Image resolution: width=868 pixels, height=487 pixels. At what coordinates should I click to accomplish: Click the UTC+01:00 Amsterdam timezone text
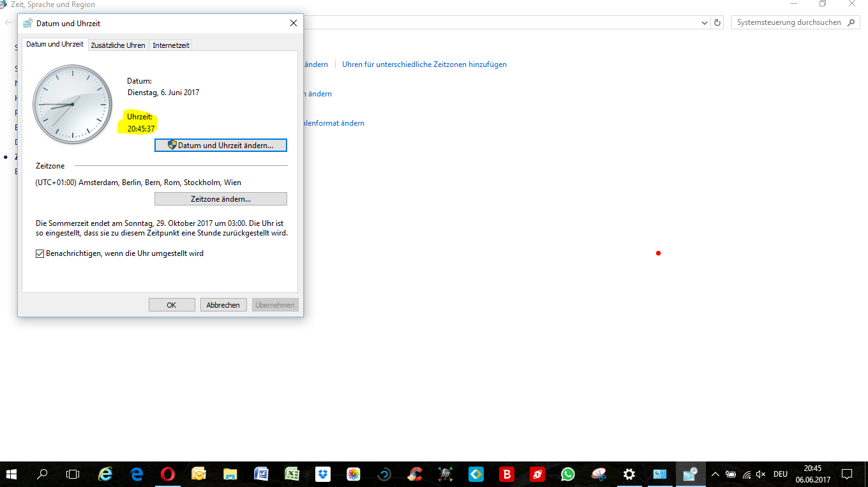tap(138, 183)
